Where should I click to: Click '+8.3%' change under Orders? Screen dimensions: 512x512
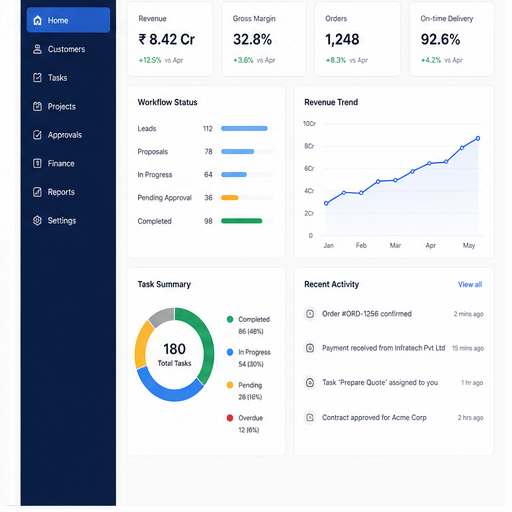pos(336,60)
